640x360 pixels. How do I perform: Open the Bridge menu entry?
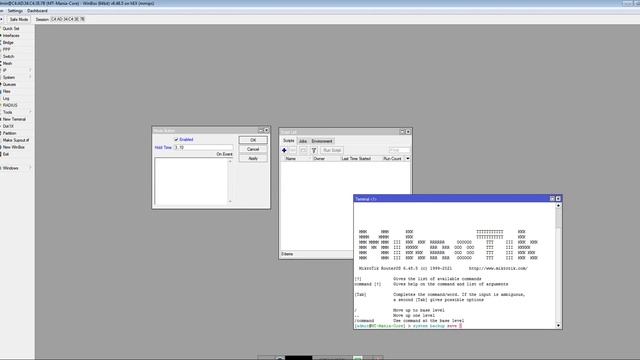coord(8,42)
